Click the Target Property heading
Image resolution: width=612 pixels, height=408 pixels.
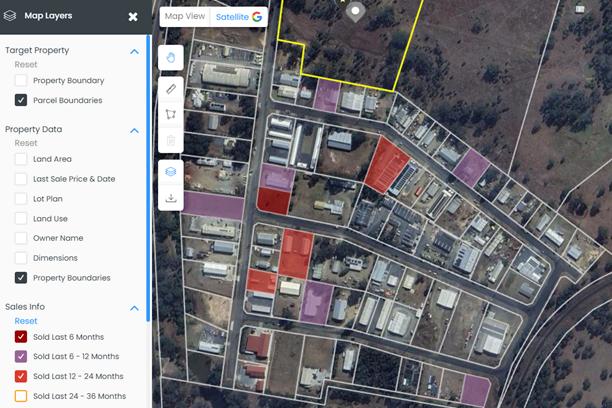(37, 50)
